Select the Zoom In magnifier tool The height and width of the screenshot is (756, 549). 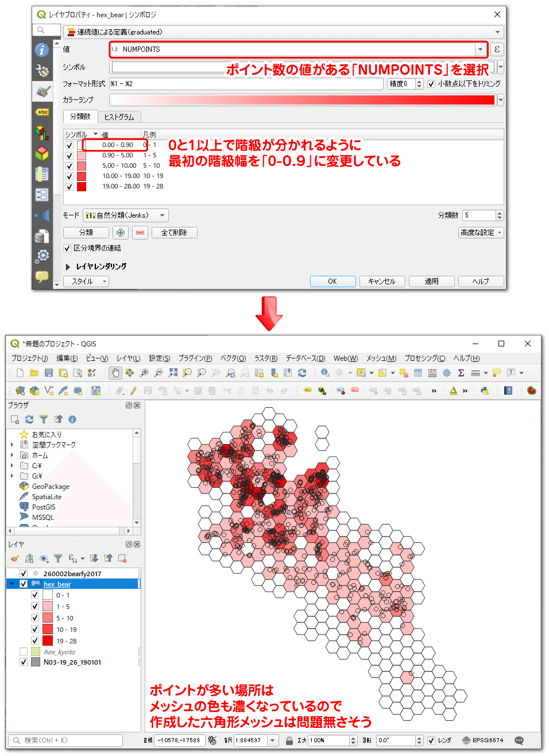coord(144,373)
